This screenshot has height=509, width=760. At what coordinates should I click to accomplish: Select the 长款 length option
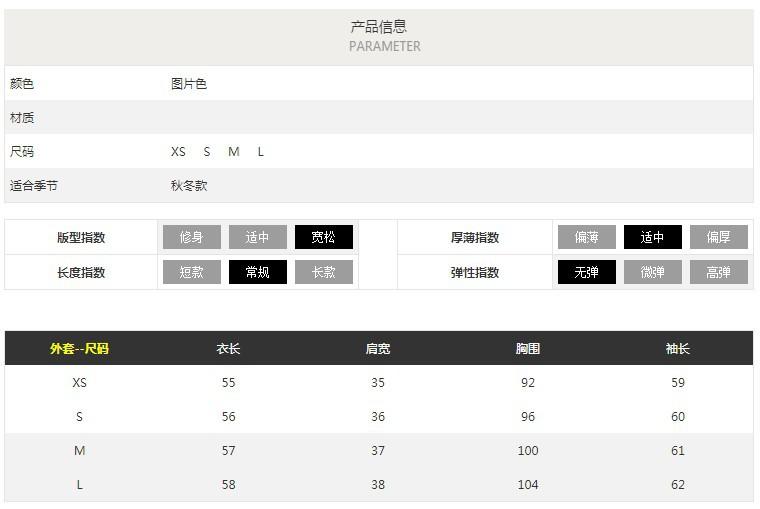[323, 272]
